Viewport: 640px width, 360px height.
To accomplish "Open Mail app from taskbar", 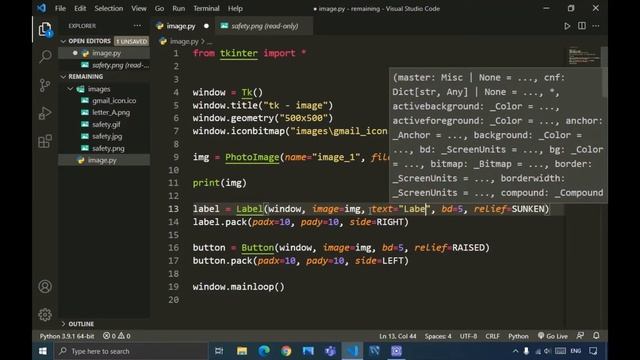I will pyautogui.click(x=308, y=351).
